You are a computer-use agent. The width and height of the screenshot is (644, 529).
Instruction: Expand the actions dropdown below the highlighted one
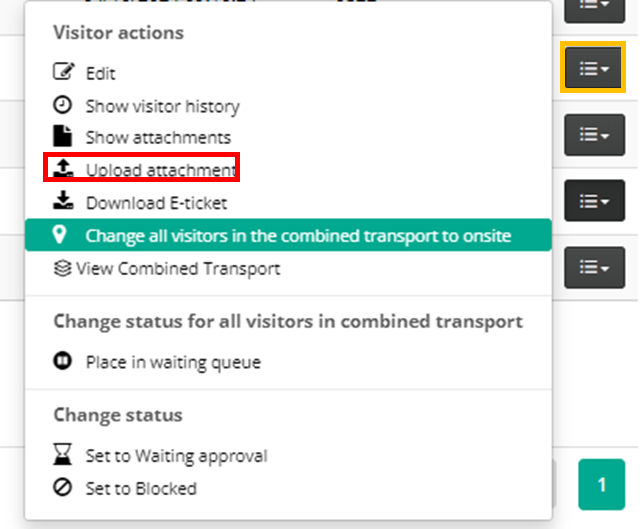pos(594,135)
